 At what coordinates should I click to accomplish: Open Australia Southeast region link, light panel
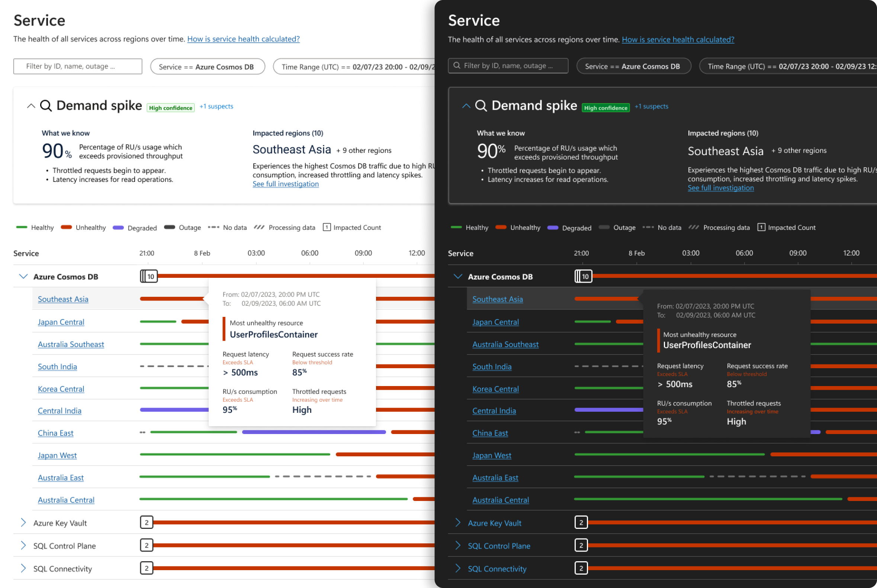(71, 344)
